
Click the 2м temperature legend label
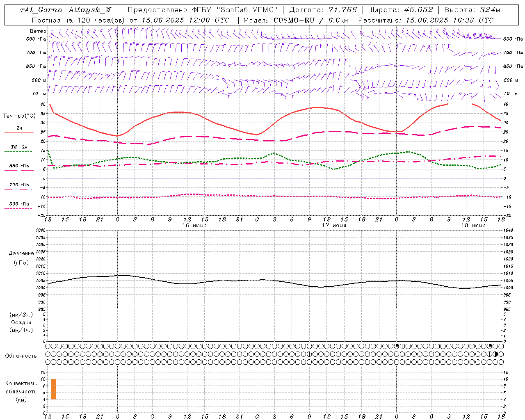tap(19, 128)
